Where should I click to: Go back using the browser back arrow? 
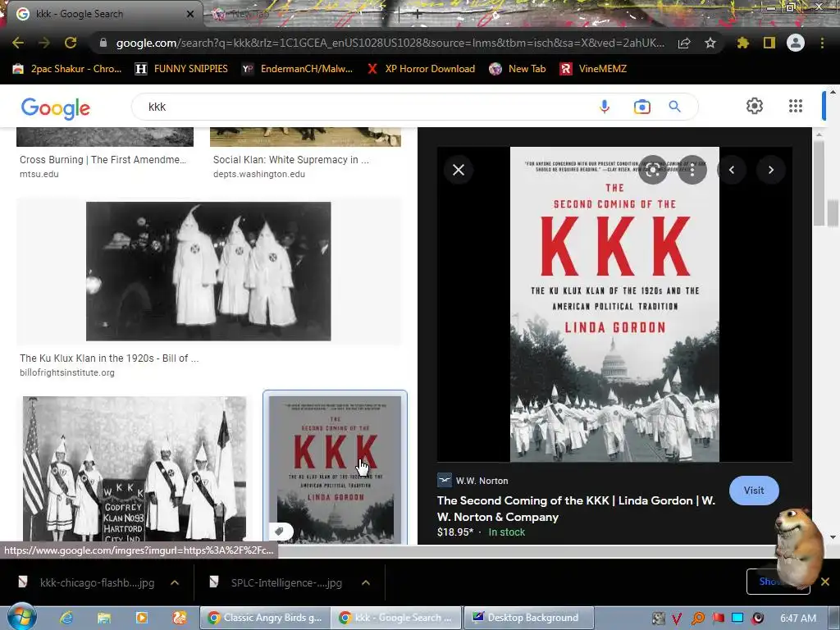point(18,43)
